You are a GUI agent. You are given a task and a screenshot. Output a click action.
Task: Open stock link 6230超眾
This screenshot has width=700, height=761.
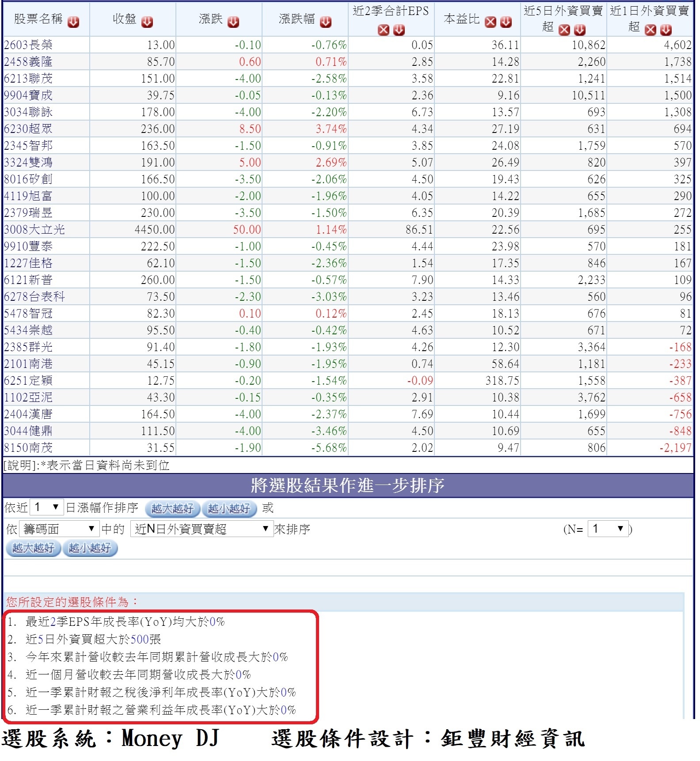click(28, 129)
